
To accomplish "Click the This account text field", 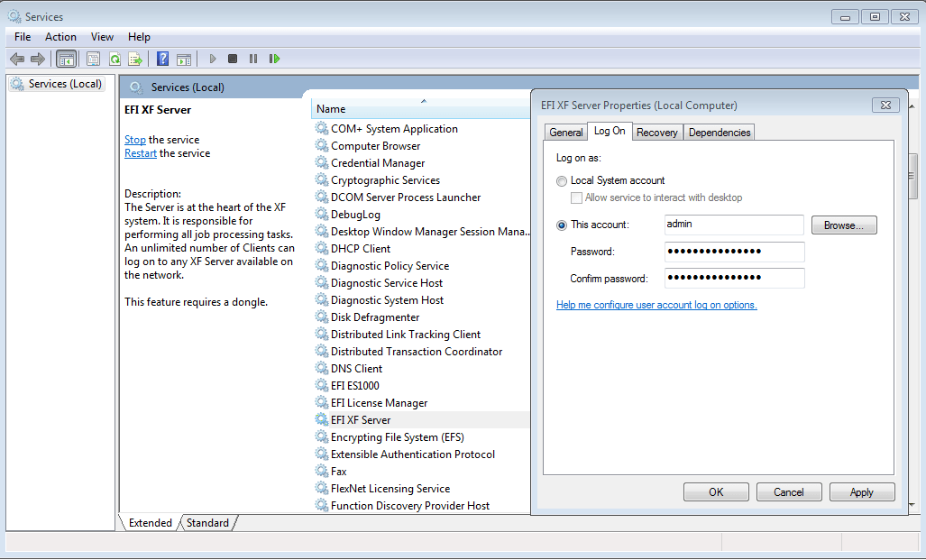I will click(734, 225).
